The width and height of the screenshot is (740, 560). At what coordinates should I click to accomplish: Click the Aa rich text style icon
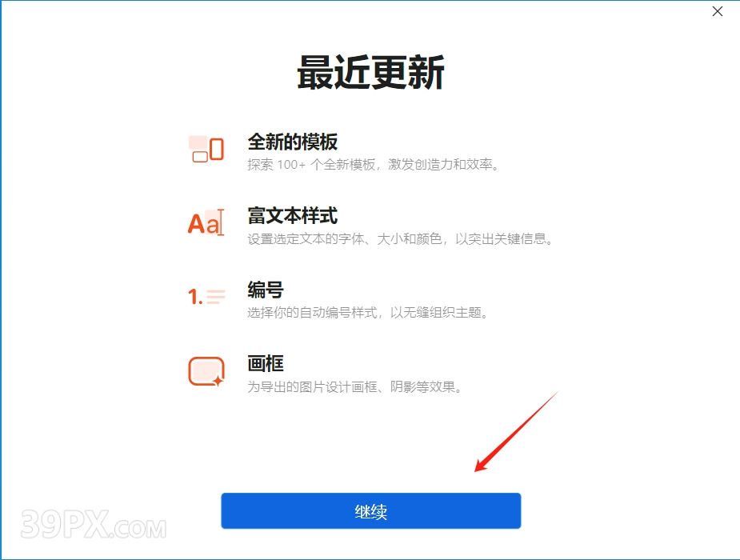point(206,222)
